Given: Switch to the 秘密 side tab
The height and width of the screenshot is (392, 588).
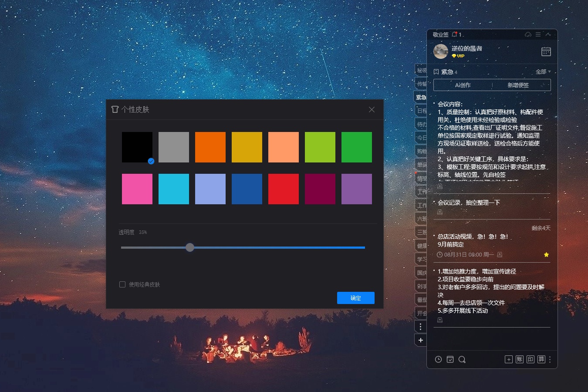Looking at the screenshot, I should (x=421, y=70).
